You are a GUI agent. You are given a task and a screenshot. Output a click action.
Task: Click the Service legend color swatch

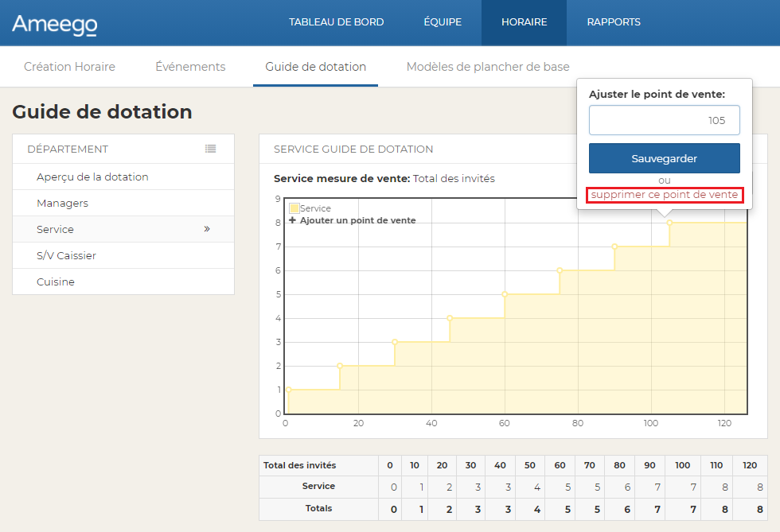click(294, 208)
